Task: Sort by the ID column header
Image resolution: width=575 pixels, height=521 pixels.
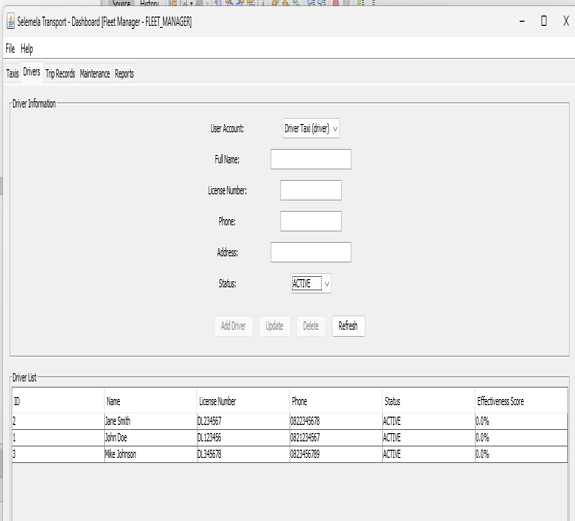Action: click(x=58, y=401)
